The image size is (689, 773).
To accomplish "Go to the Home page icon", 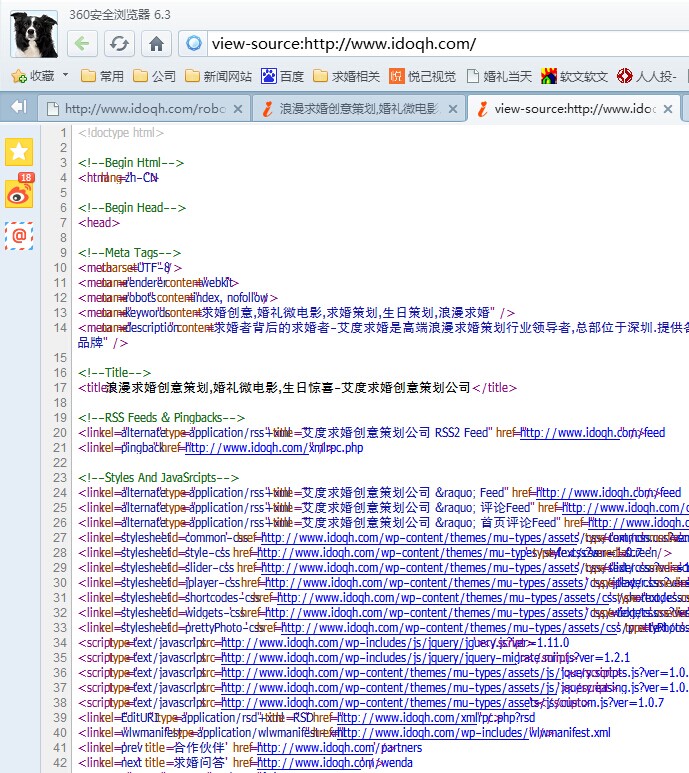I will 155,43.
